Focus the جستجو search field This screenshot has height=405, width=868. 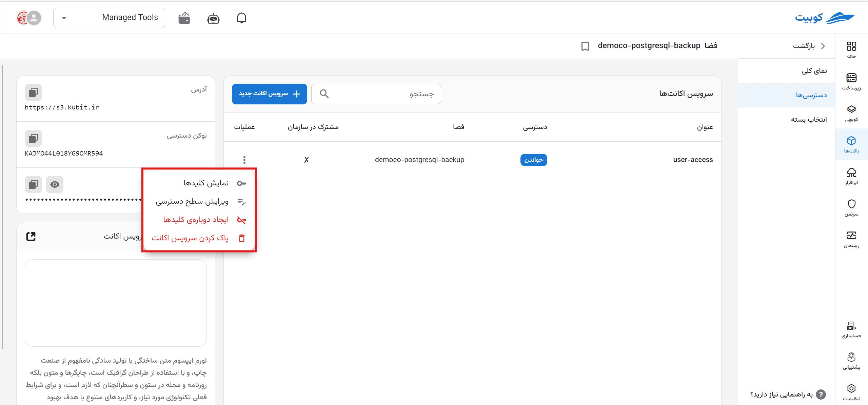click(376, 94)
